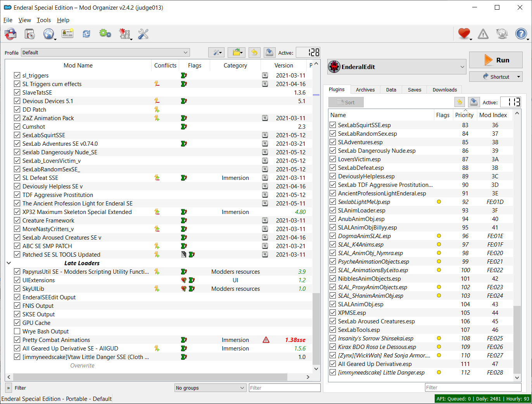Disable the XPMSE.esp plugin checkbox

point(333,312)
